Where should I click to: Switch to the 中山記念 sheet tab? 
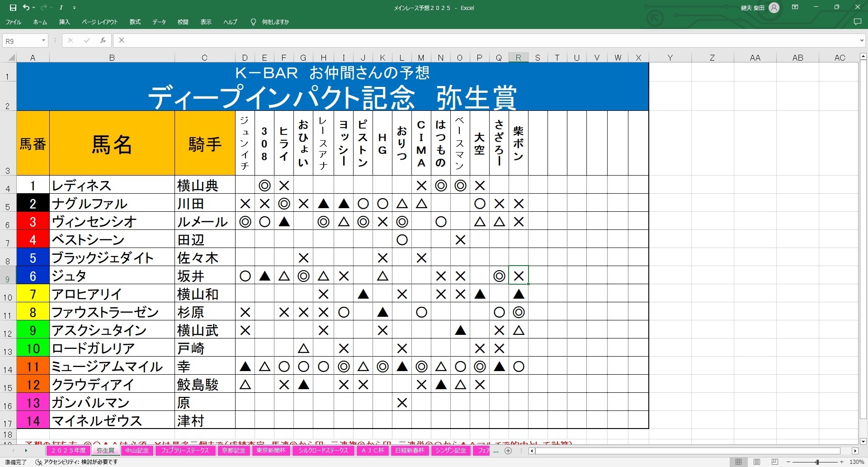[x=137, y=451]
